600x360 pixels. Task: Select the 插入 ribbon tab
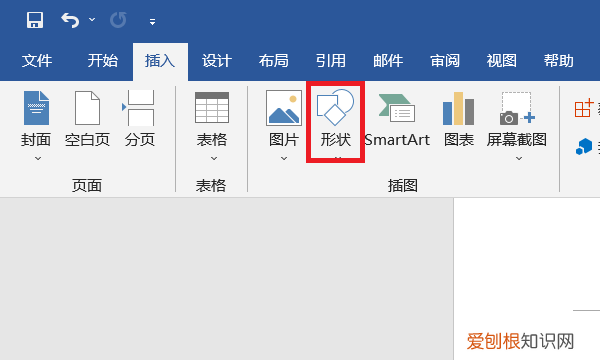point(160,61)
